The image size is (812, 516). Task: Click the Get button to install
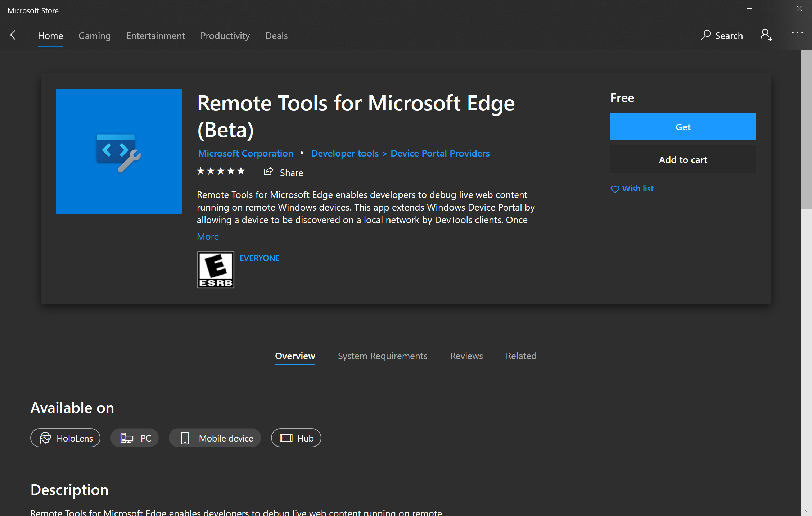[684, 126]
